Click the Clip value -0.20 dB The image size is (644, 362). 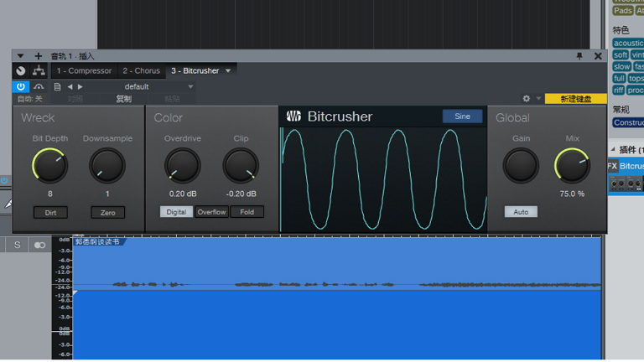tap(241, 194)
